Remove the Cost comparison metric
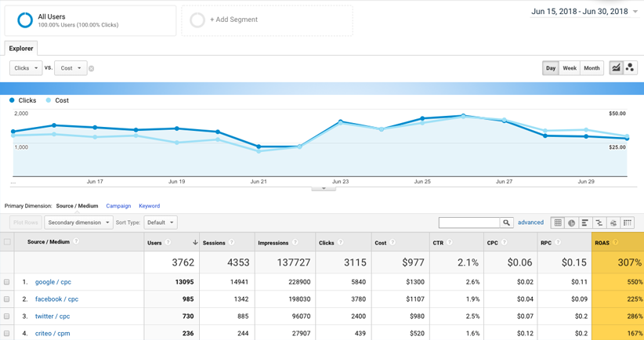 click(x=92, y=69)
